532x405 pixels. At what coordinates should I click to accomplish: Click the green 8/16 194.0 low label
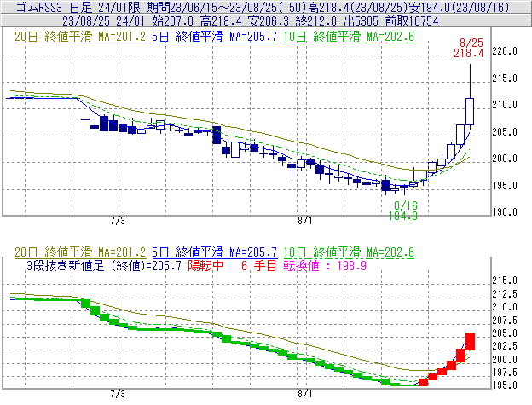(403, 211)
